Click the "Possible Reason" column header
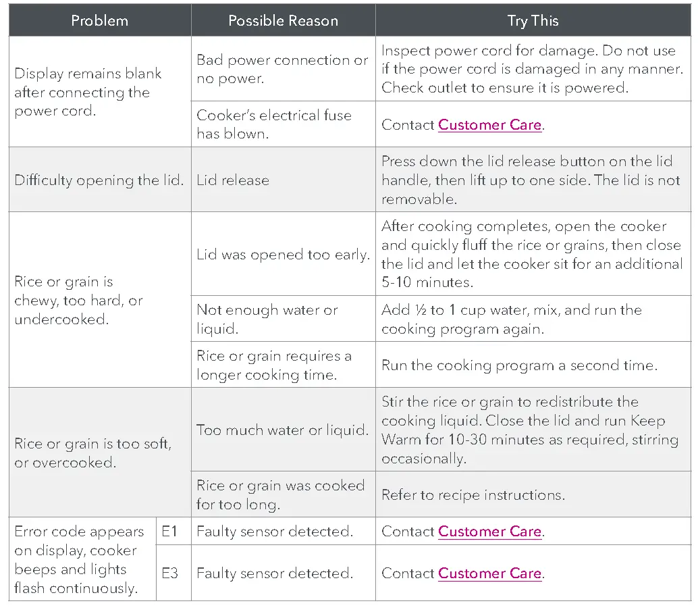Image resolution: width=698 pixels, height=616 pixels. (x=283, y=20)
